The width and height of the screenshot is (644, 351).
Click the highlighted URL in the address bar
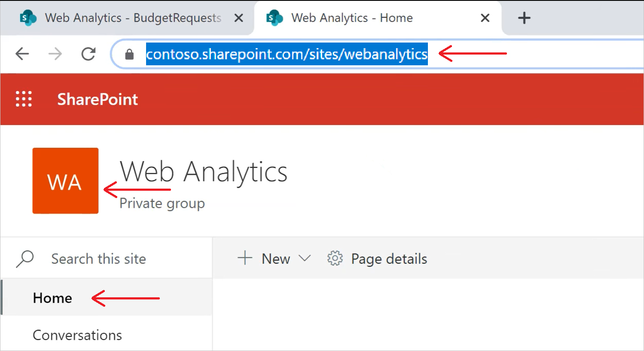click(287, 54)
